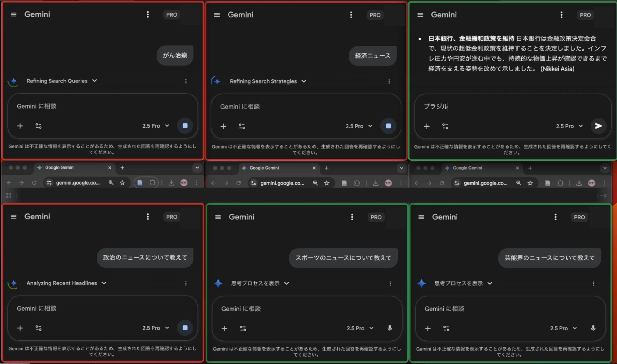
Task: Start microphone input in the スポーツのニュース window
Action: [x=390, y=328]
